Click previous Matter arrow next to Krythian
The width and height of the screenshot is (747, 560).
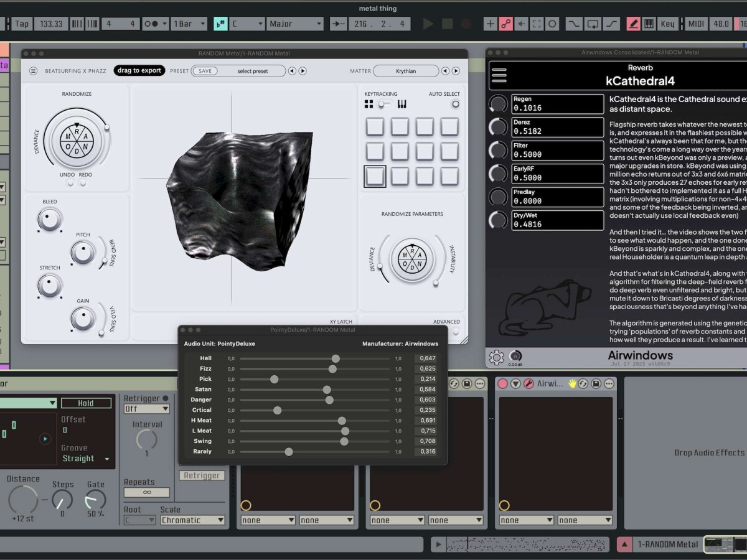pyautogui.click(x=445, y=71)
